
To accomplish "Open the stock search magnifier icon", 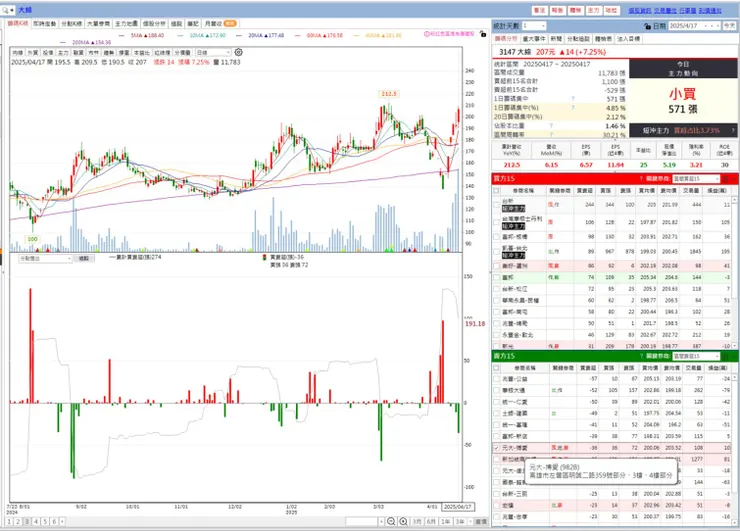I will point(5,9).
